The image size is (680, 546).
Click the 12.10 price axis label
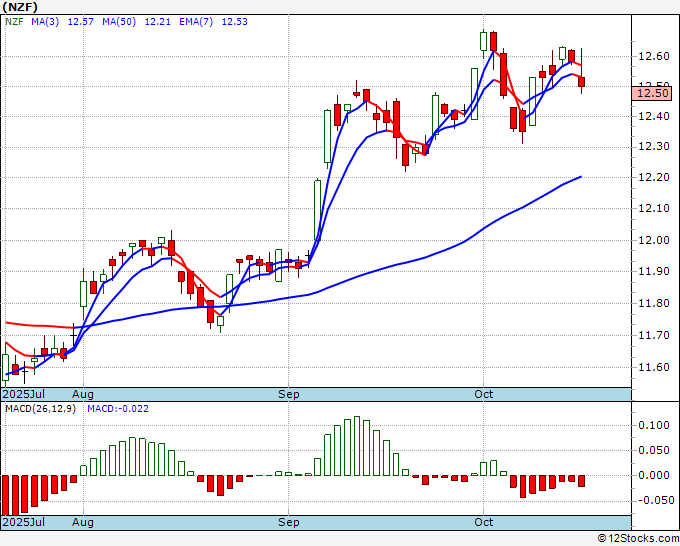click(654, 209)
